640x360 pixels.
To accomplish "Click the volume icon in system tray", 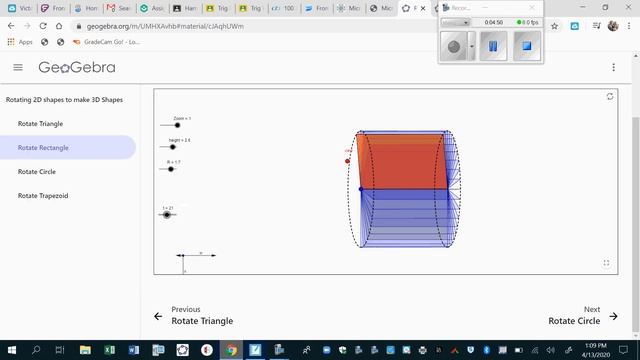I will [x=551, y=350].
